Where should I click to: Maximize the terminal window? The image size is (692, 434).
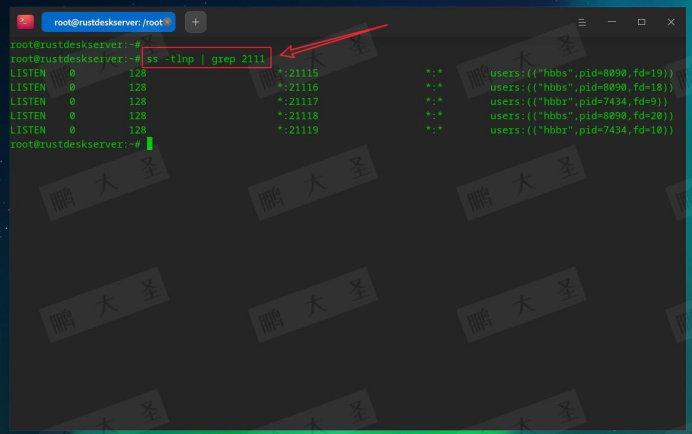641,22
